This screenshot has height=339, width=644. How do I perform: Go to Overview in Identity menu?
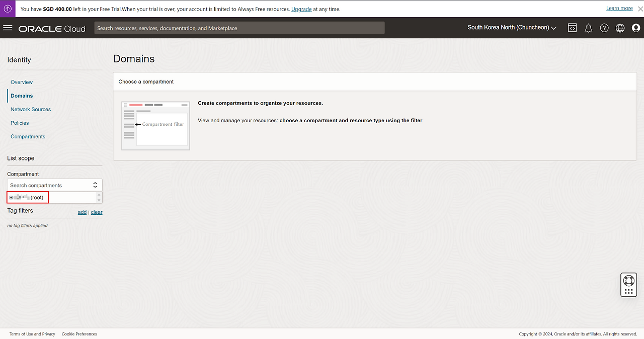22,82
